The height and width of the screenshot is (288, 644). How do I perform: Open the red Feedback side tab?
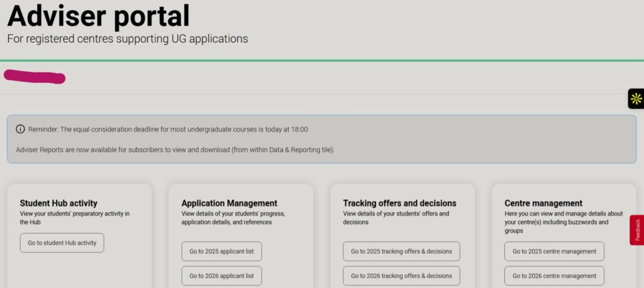[636, 230]
